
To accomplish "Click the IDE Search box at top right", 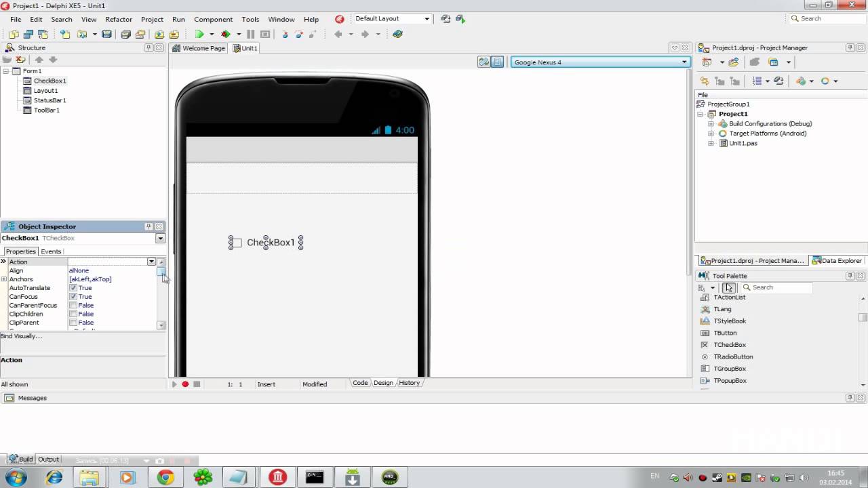I will pyautogui.click(x=827, y=19).
